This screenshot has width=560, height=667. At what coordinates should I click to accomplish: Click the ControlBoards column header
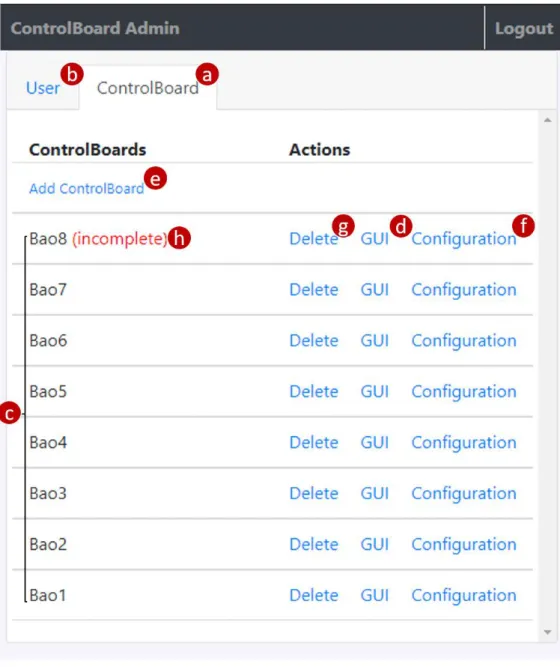[87, 150]
